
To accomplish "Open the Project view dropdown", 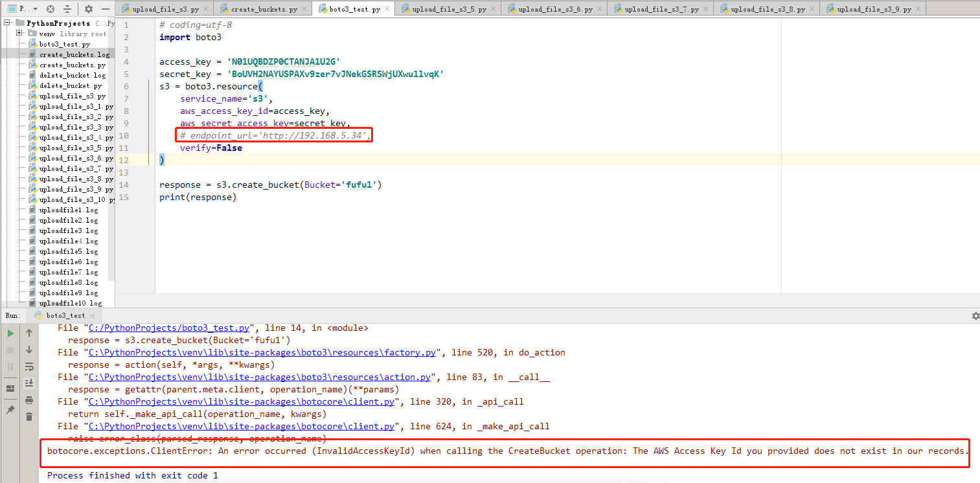I will (23, 9).
